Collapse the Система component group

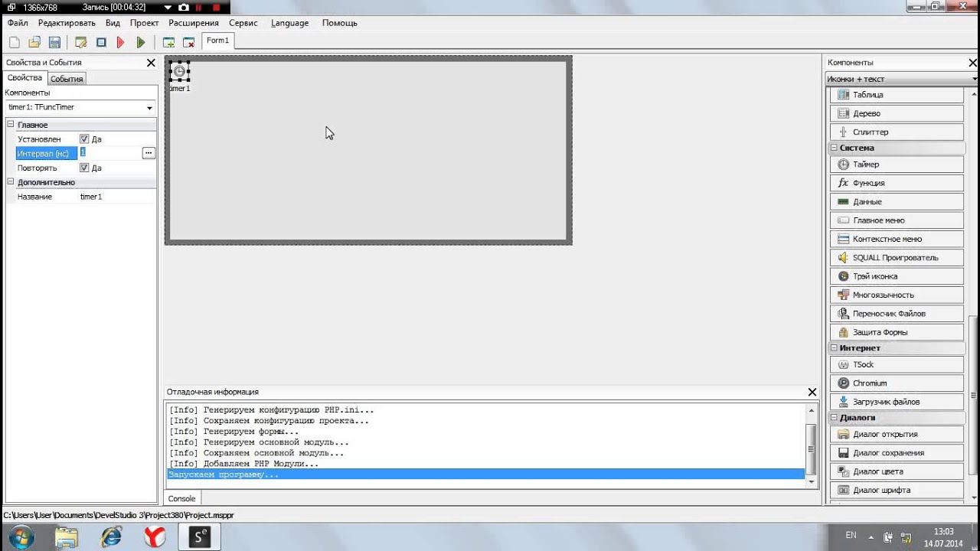[x=834, y=148]
